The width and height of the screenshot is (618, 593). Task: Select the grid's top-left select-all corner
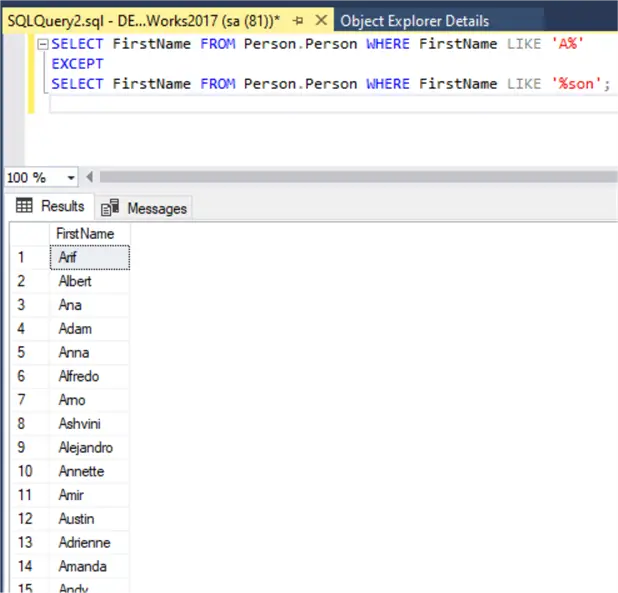coord(29,233)
